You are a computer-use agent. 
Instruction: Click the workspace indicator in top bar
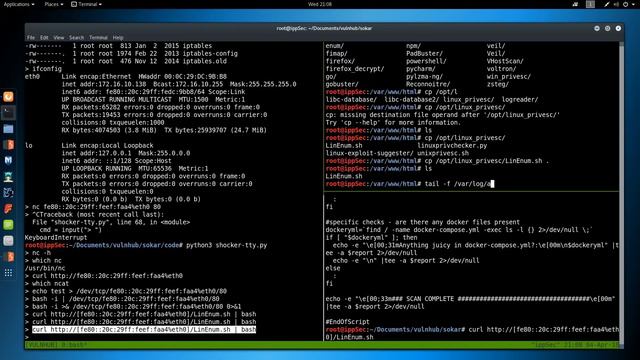click(590, 4)
